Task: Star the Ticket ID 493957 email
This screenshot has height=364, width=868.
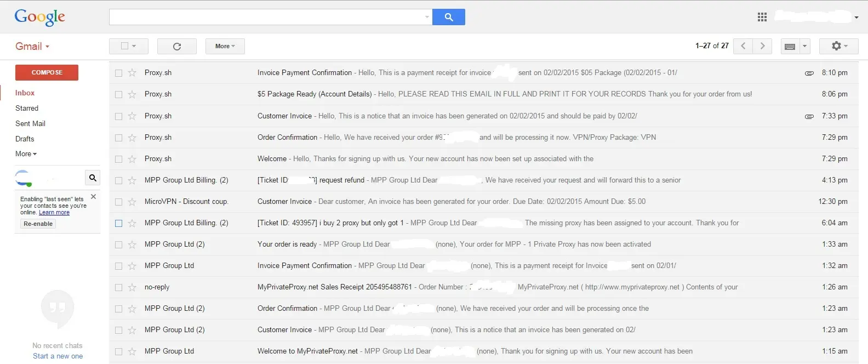Action: pos(132,223)
